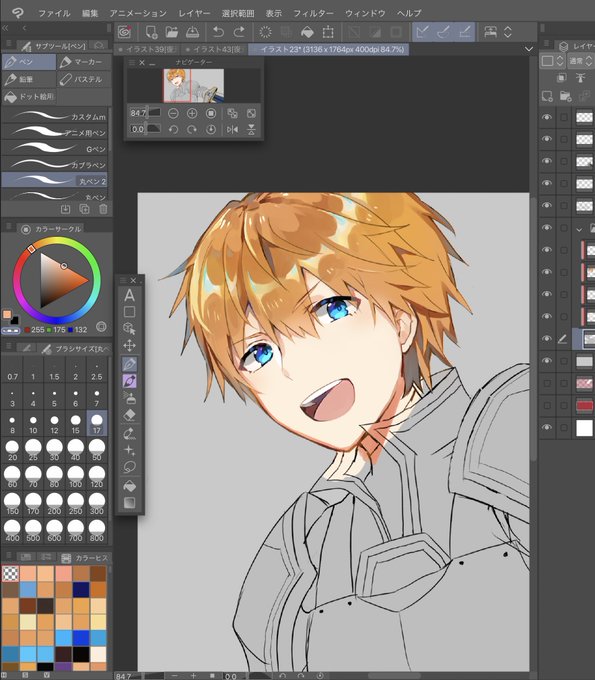Choose brush size 800
The image size is (595, 680).
coord(97,531)
